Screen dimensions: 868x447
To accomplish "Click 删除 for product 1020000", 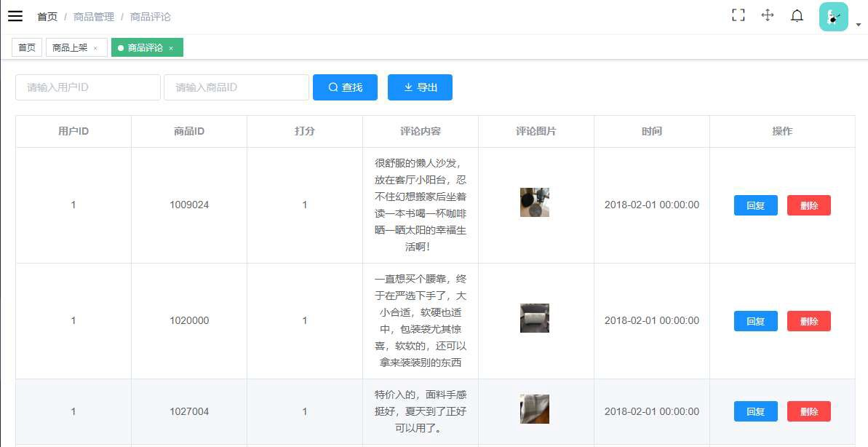I will pyautogui.click(x=809, y=321).
